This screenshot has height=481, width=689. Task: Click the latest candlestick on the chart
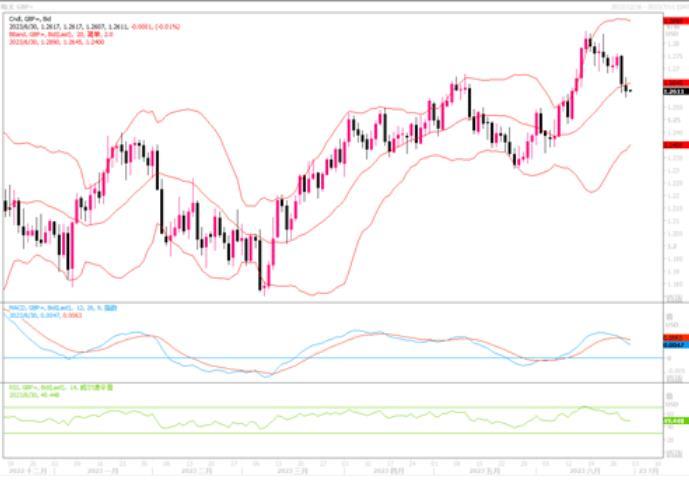pyautogui.click(x=629, y=91)
